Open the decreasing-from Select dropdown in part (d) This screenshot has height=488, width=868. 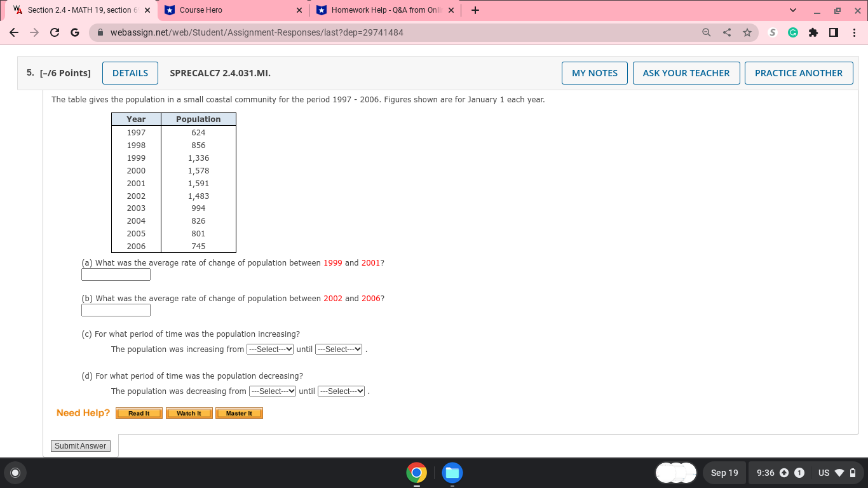pos(272,391)
